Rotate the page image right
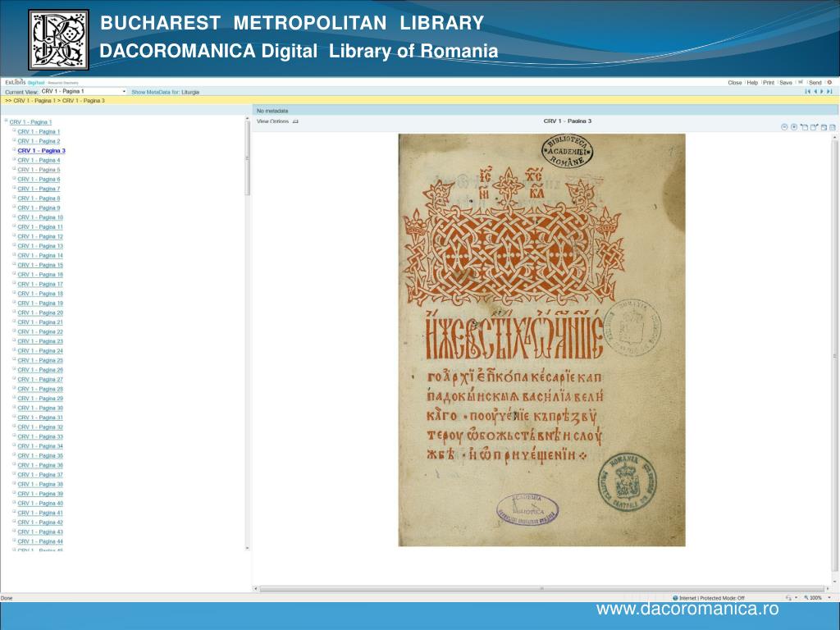The image size is (840, 630). pyautogui.click(x=815, y=127)
